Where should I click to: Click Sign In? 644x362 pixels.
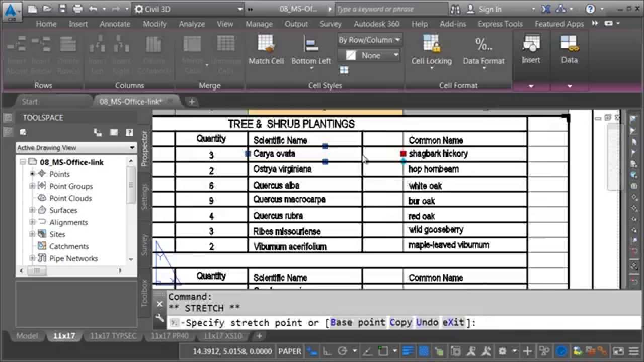(x=490, y=9)
